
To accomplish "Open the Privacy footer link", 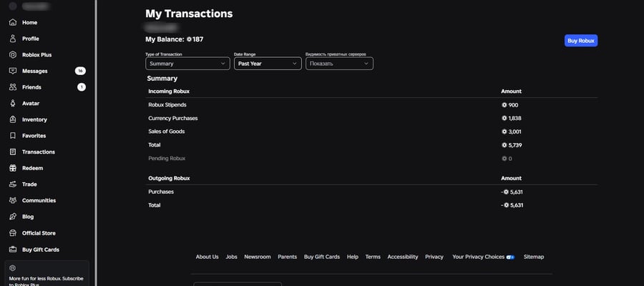I will click(434, 257).
